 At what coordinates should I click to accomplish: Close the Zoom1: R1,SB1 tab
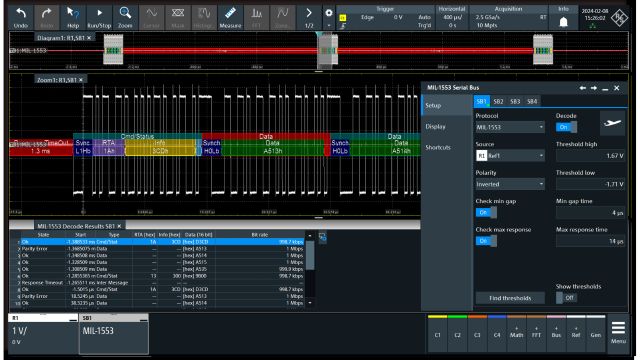(x=81, y=80)
